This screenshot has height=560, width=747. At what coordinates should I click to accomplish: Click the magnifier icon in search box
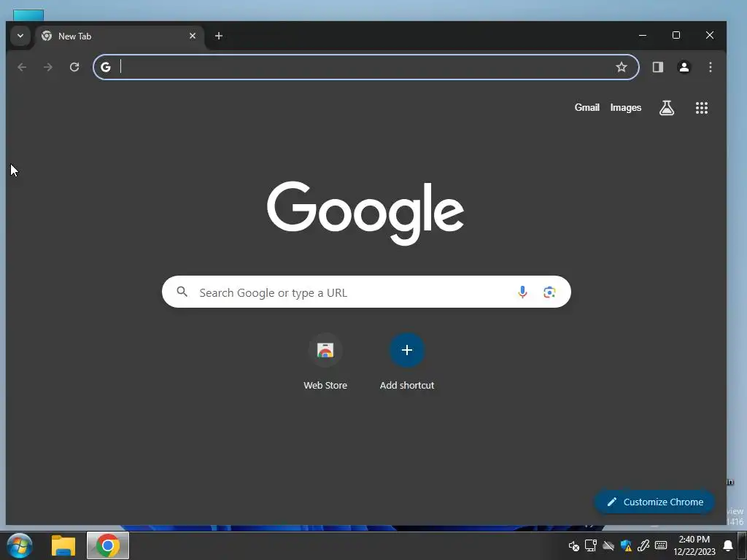[182, 292]
